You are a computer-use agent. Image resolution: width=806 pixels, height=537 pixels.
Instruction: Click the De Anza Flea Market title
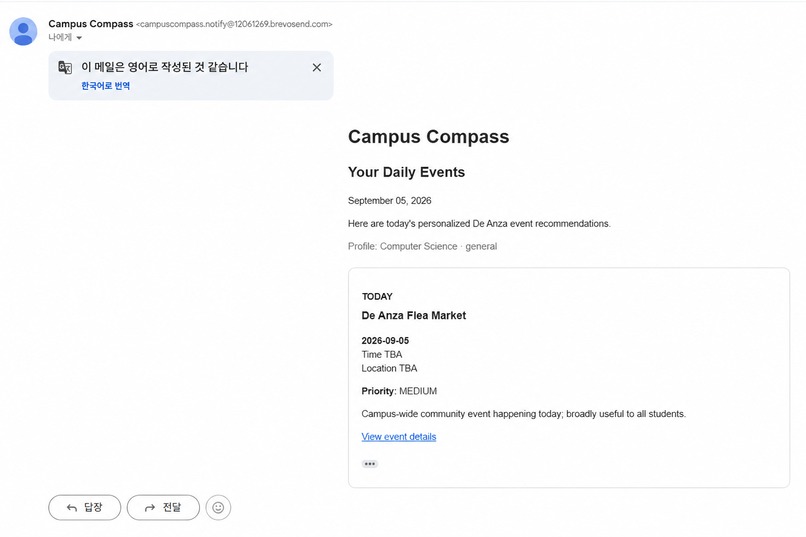tap(414, 316)
